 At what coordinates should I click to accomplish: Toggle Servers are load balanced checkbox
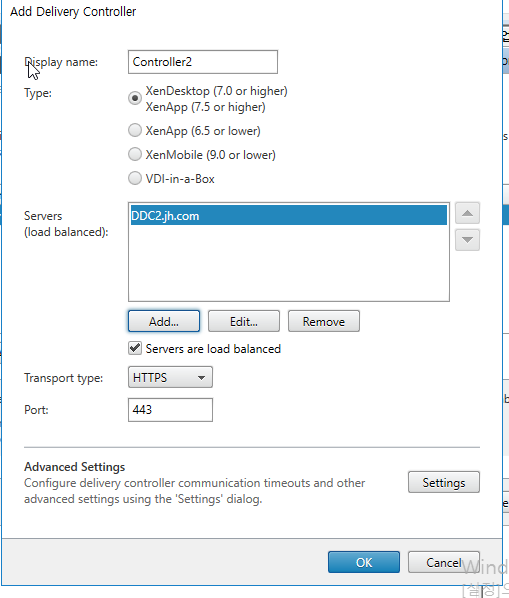pyautogui.click(x=135, y=348)
